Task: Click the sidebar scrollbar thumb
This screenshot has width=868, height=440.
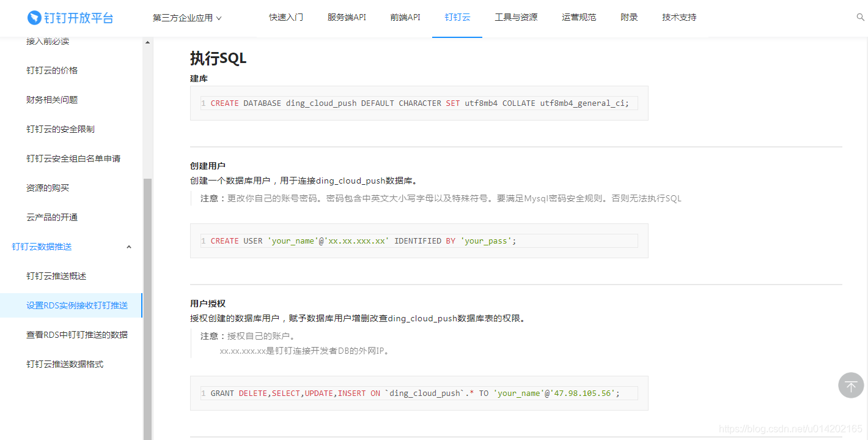Action: 147,309
